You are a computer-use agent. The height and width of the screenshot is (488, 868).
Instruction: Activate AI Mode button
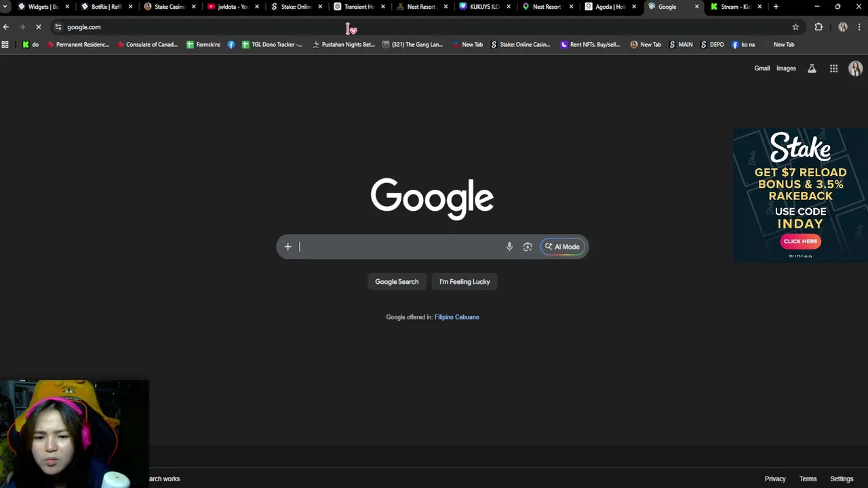(562, 247)
